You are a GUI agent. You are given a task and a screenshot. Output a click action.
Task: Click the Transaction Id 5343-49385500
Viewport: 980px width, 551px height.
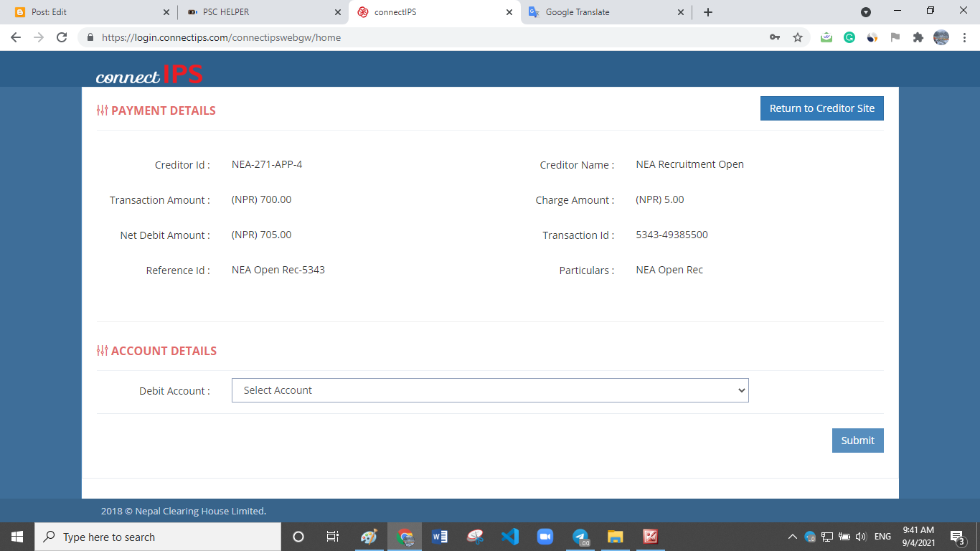point(672,235)
